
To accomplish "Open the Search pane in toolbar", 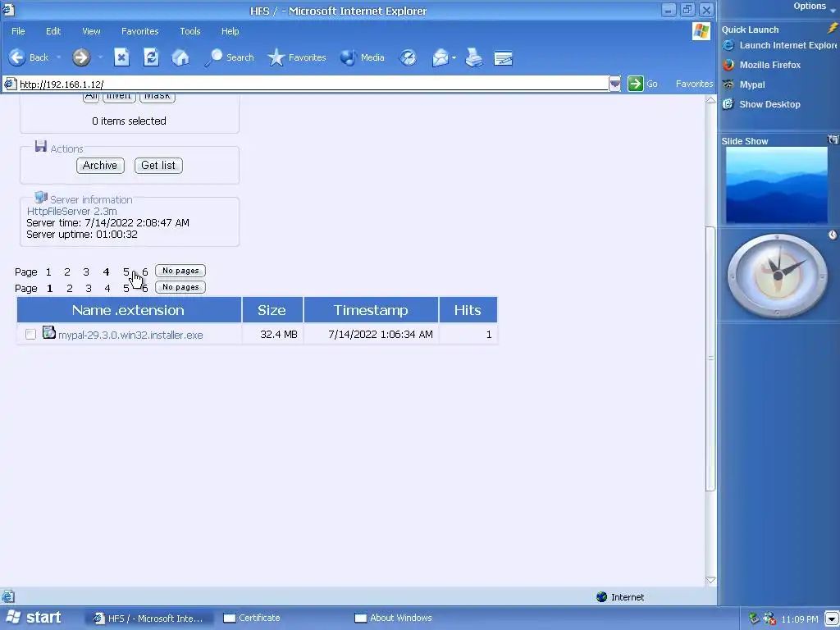I will pos(230,57).
